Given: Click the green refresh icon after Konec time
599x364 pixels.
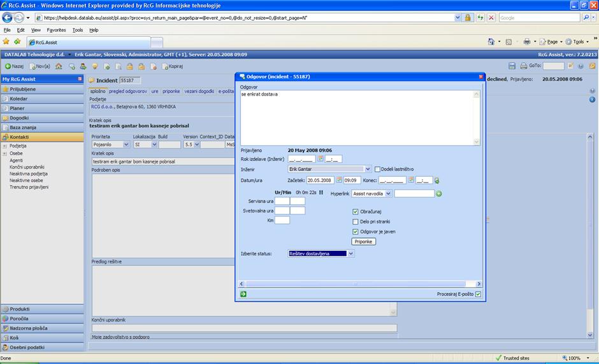Looking at the screenshot, I should click(437, 181).
